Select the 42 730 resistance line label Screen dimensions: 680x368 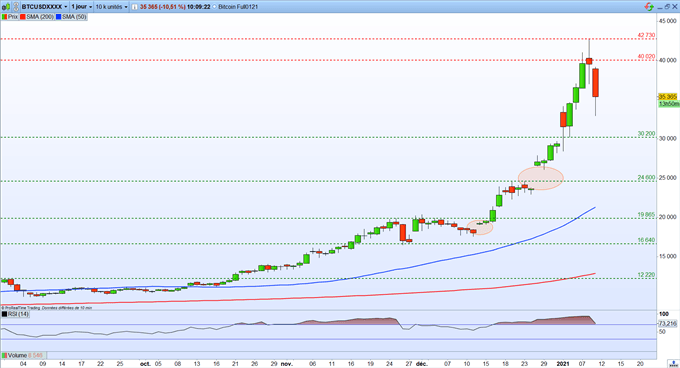[x=646, y=35]
